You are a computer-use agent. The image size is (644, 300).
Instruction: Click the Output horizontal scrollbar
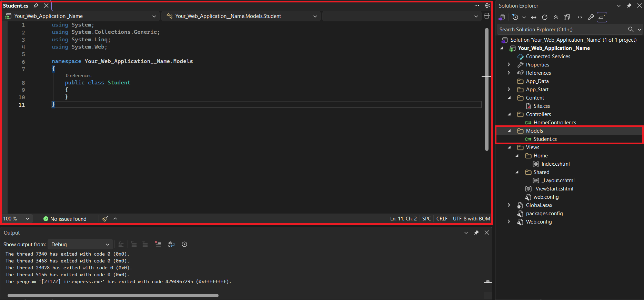pos(113,296)
